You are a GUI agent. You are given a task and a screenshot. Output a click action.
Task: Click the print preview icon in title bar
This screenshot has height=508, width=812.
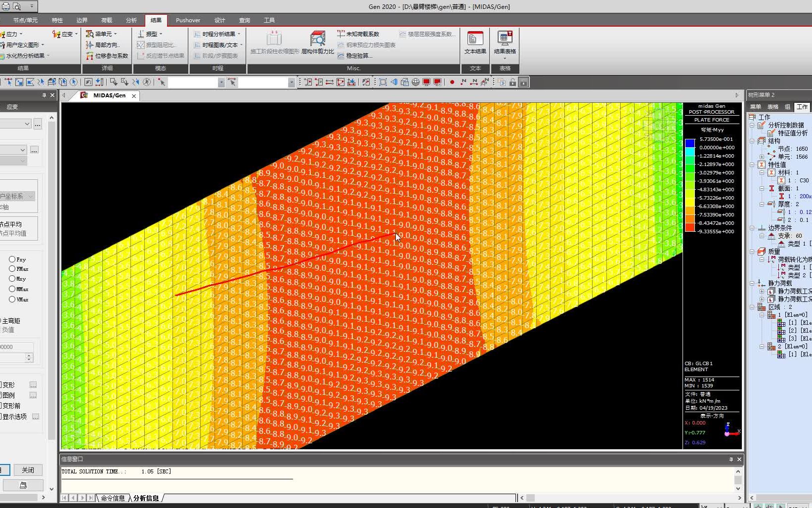[17, 6]
